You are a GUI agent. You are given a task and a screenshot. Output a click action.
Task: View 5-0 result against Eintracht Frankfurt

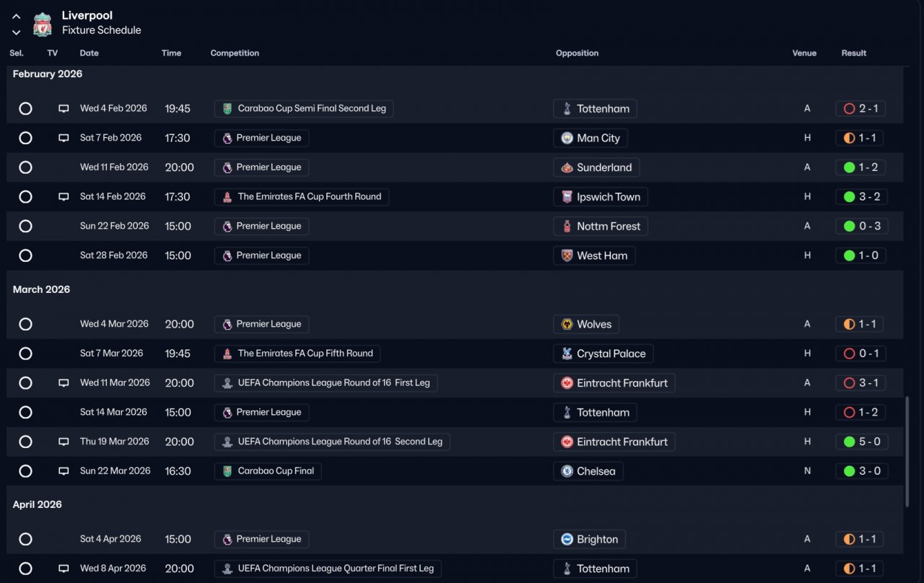861,442
